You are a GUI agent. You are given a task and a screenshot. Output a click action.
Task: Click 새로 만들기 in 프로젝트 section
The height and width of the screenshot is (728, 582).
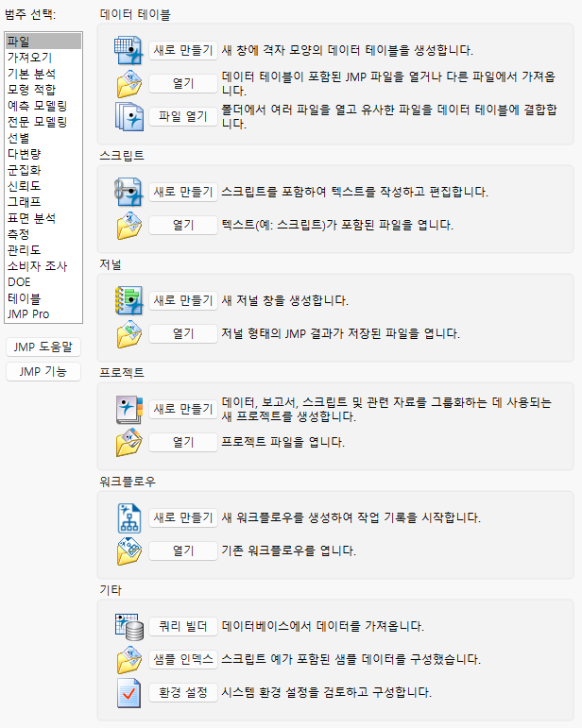[x=183, y=409]
